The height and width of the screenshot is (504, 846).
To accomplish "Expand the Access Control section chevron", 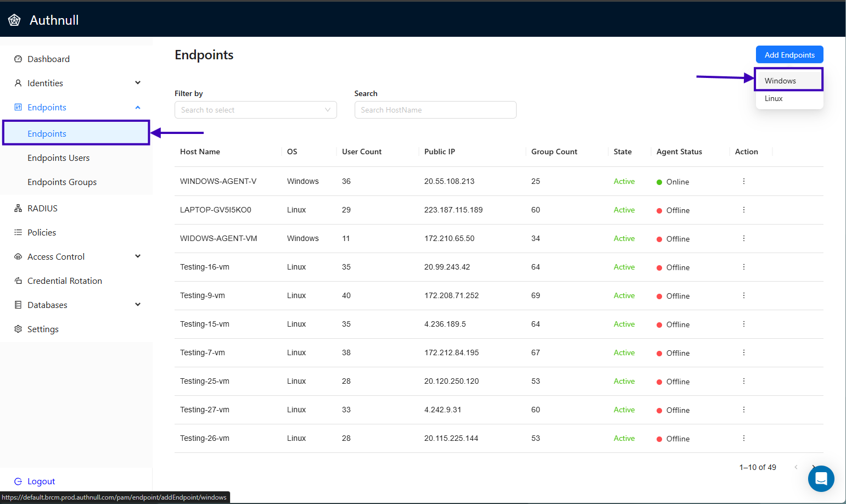I will pos(138,256).
